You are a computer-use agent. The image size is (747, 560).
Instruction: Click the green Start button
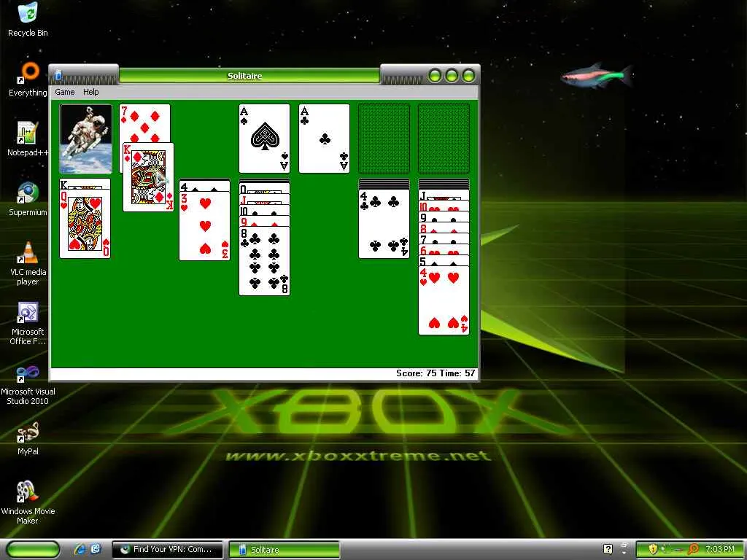(34, 550)
